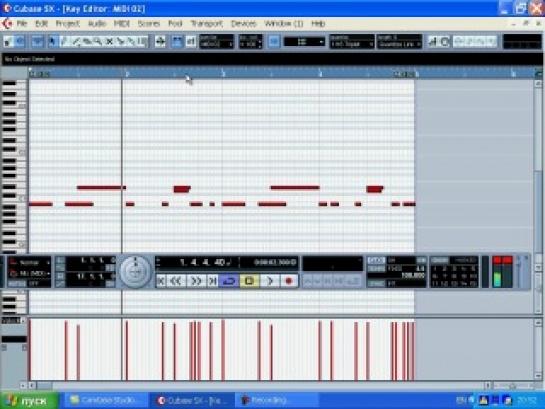Open the currently edited part dropdown

tap(216, 41)
